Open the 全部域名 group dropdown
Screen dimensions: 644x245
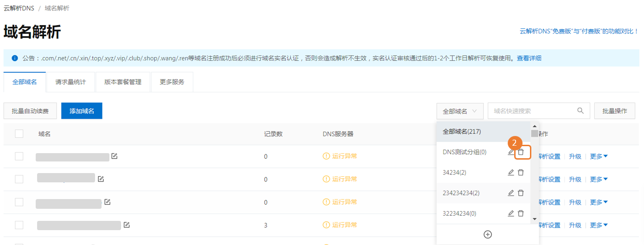tap(460, 111)
